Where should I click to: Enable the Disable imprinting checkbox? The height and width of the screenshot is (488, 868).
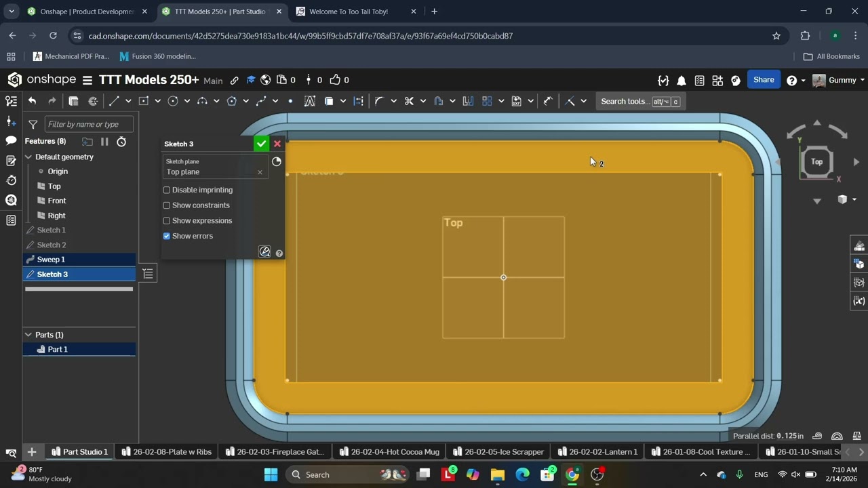click(167, 190)
